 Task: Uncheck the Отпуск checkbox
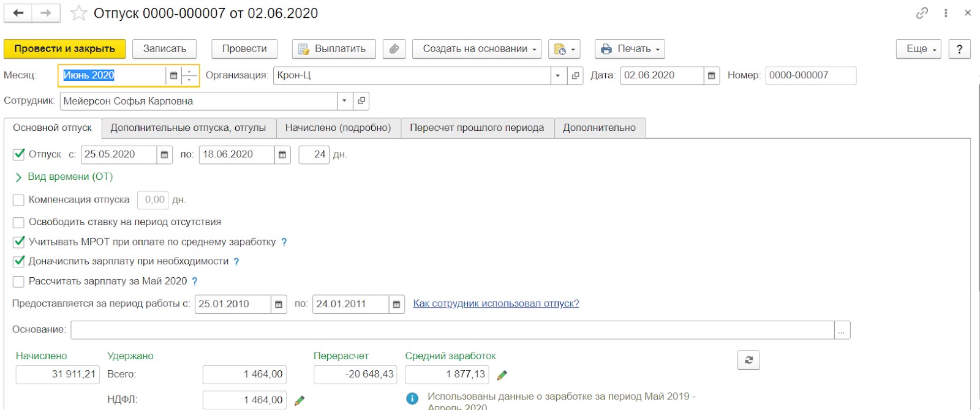[19, 154]
